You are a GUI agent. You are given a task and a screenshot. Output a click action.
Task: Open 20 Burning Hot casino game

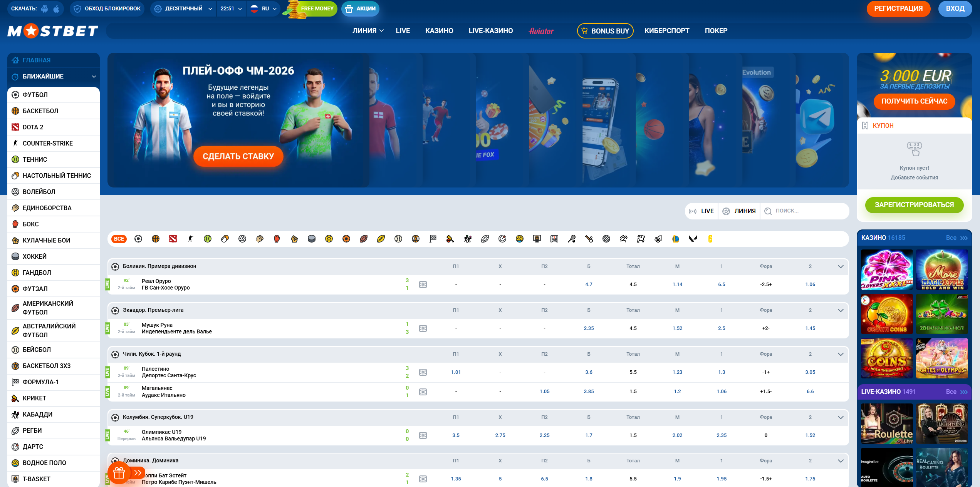(942, 314)
